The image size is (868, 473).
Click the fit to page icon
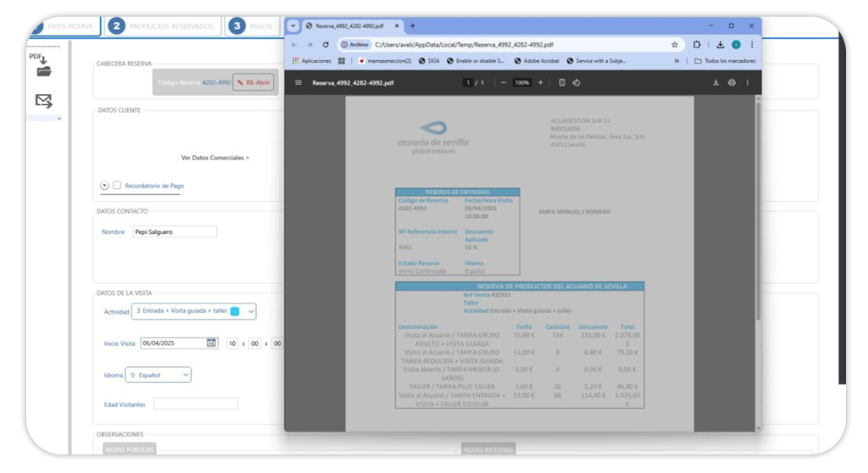click(562, 83)
